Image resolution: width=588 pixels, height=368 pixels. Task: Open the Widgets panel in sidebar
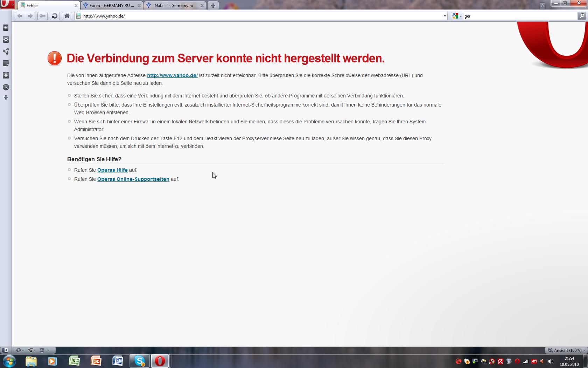click(6, 40)
